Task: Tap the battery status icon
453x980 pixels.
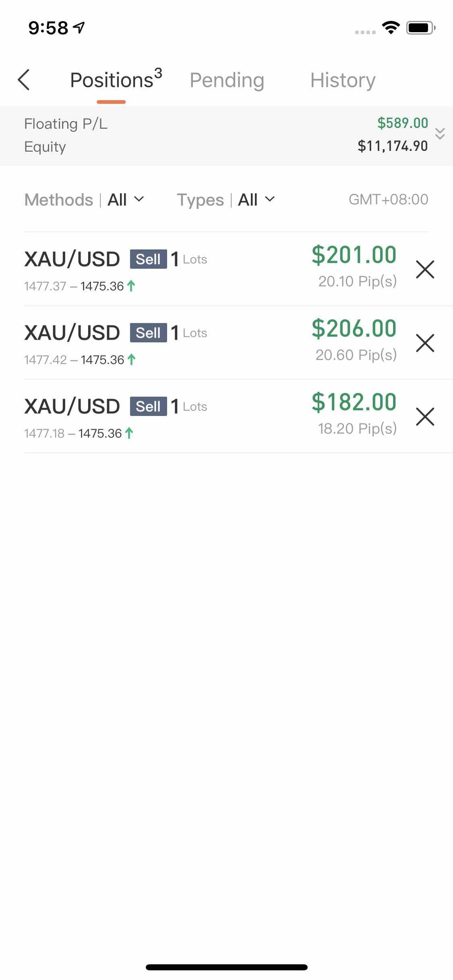Action: (x=420, y=28)
